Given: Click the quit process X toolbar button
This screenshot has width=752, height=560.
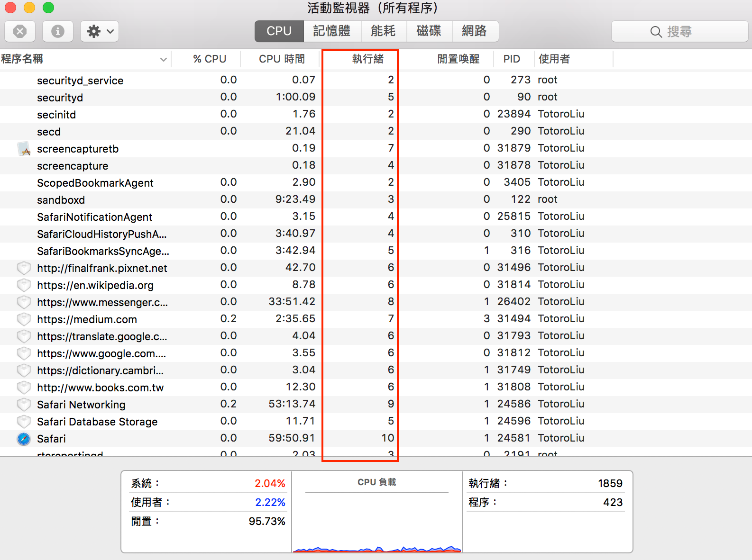Looking at the screenshot, I should tap(20, 31).
